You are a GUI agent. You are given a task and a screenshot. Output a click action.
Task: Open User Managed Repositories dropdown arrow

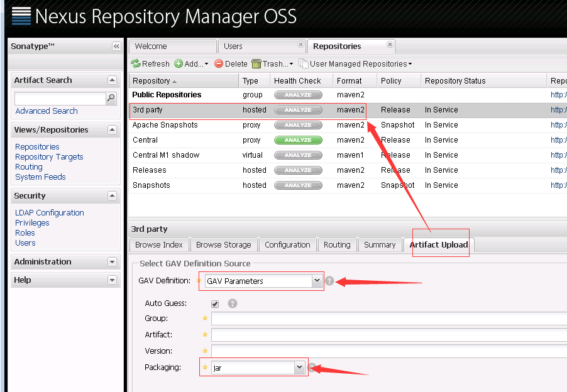[410, 64]
